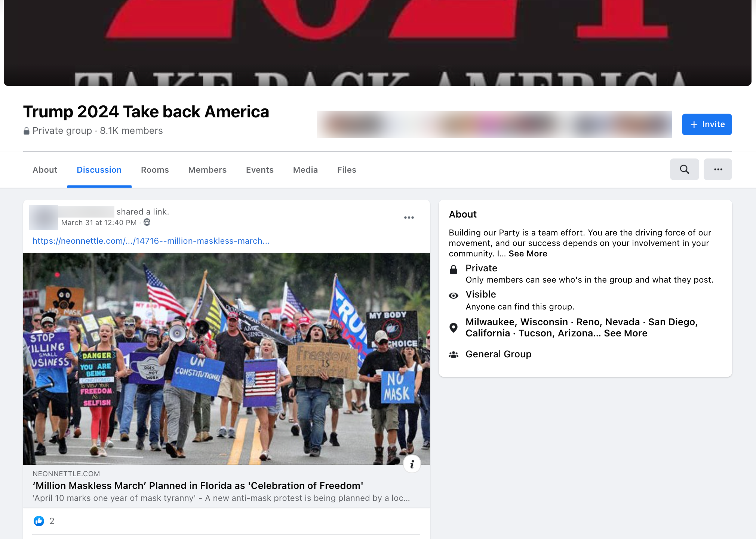Open the Events tab
Screen dimensions: 756x539
click(x=260, y=170)
